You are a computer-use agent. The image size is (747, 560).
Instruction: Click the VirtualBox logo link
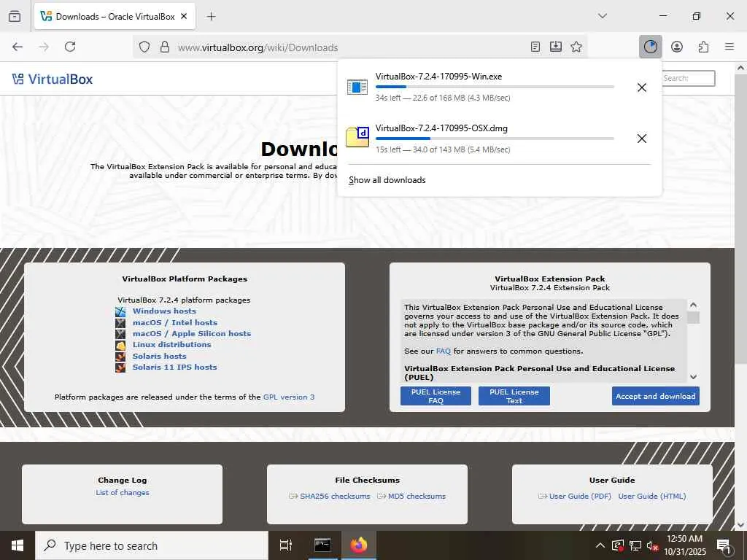pos(53,79)
